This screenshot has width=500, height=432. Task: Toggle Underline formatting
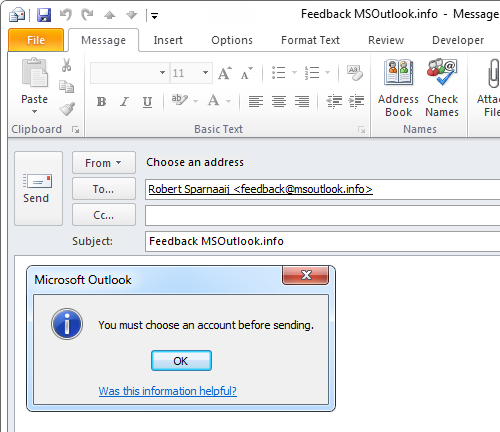point(147,101)
